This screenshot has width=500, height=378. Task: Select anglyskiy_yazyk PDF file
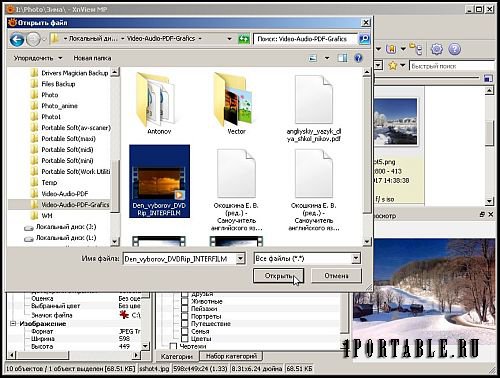click(314, 108)
